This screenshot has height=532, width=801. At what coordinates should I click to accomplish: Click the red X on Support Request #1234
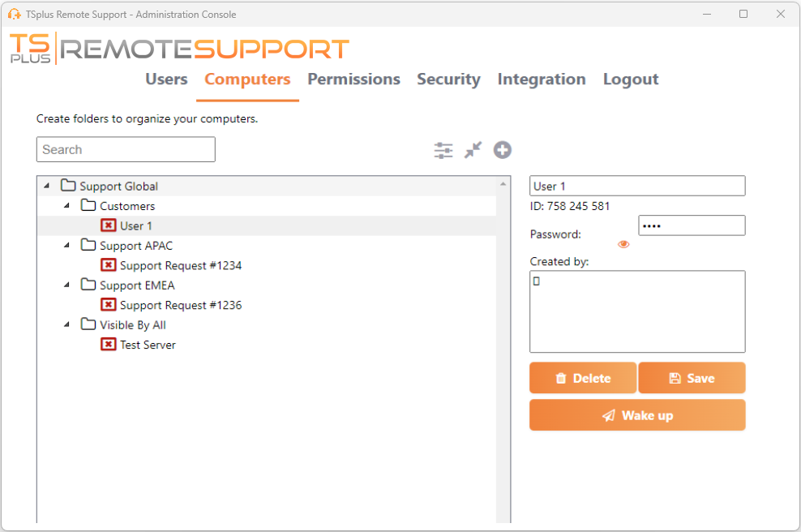pyautogui.click(x=109, y=265)
